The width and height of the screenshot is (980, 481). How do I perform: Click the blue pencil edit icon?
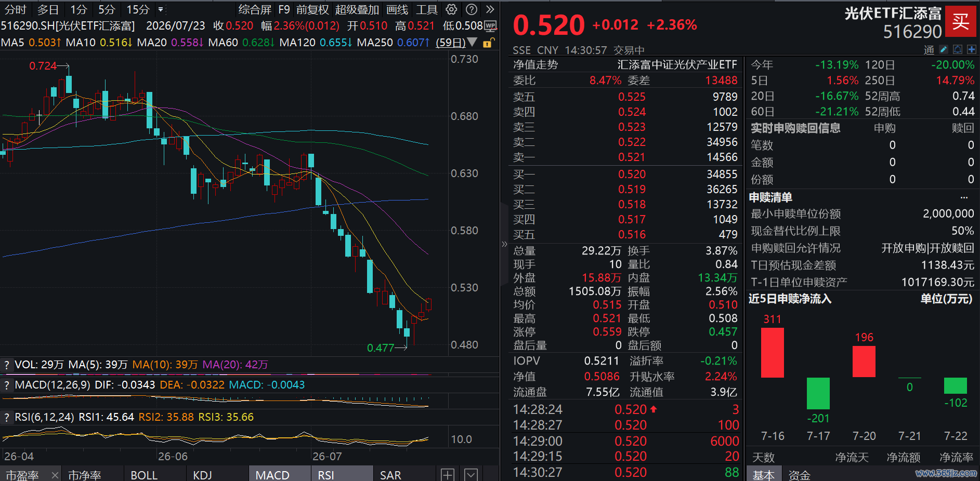944,50
